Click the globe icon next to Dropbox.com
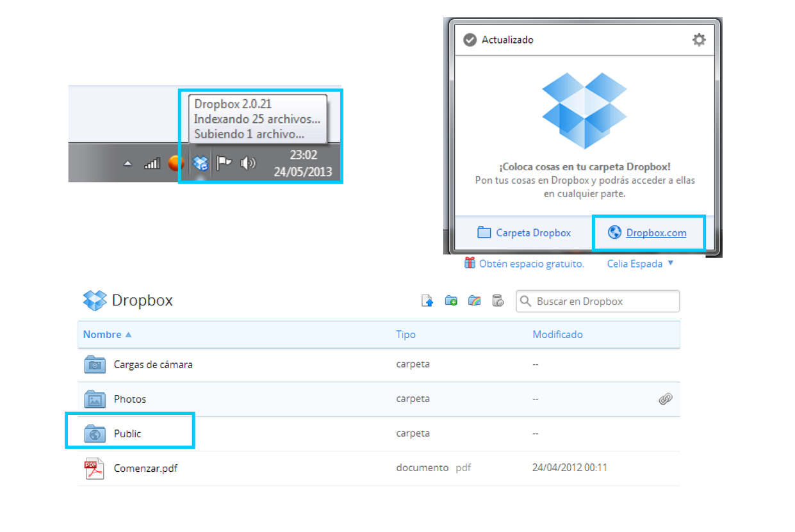The image size is (795, 532). pyautogui.click(x=614, y=232)
